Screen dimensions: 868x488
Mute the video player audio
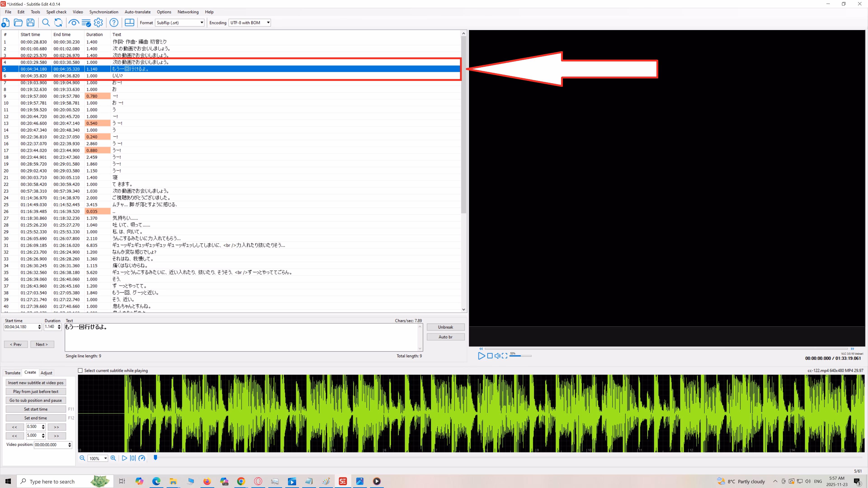tap(497, 356)
